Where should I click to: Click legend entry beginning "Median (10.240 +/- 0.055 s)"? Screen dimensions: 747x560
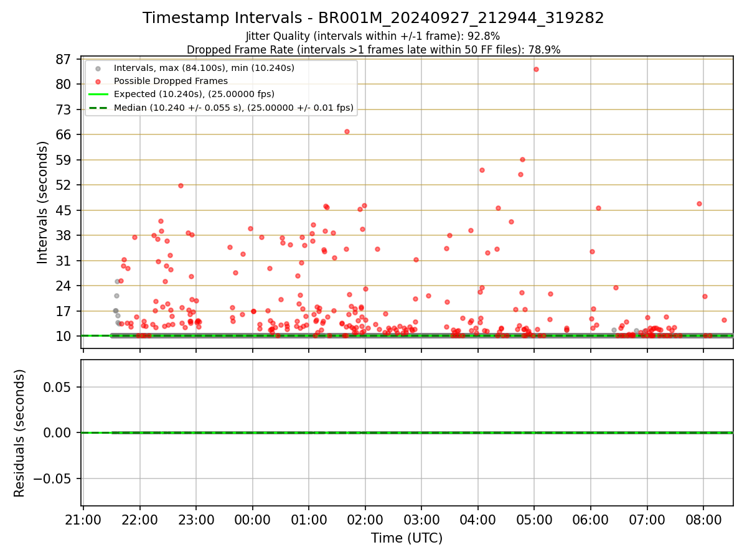point(233,108)
